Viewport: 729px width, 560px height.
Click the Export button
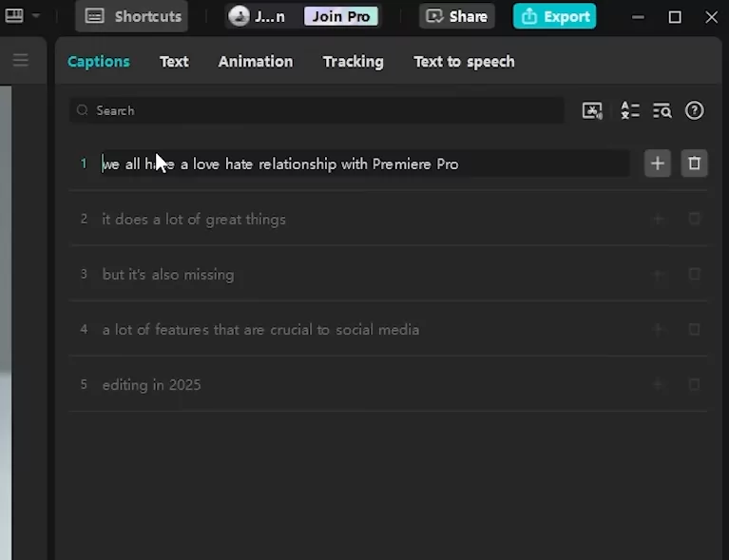click(555, 16)
